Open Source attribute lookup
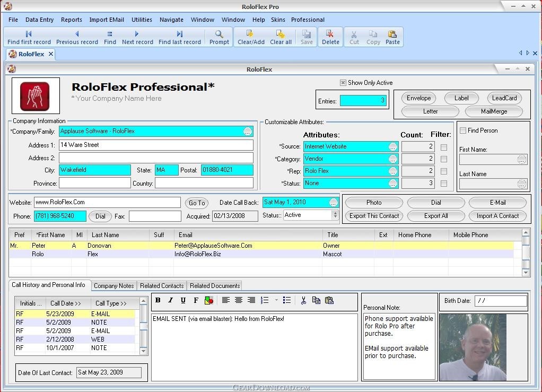 pyautogui.click(x=392, y=146)
